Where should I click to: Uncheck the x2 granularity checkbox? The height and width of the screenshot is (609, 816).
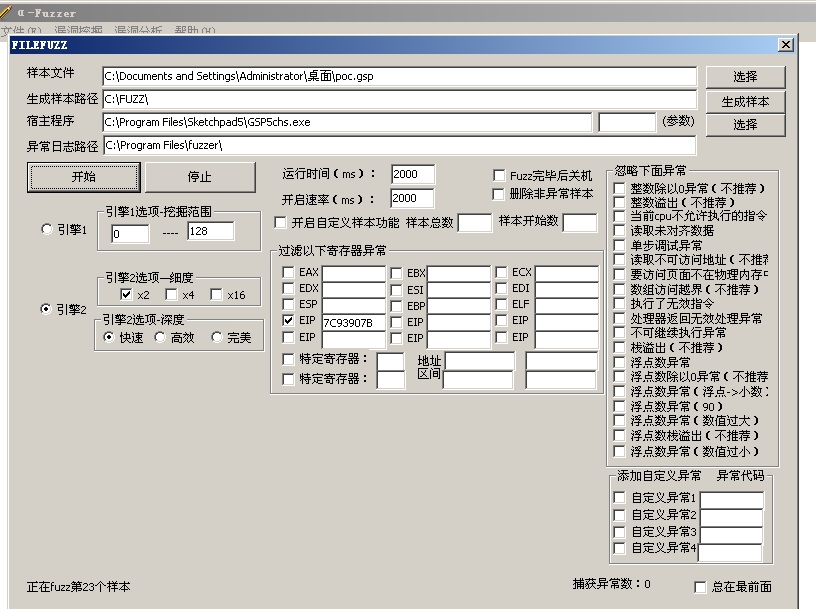click(126, 295)
